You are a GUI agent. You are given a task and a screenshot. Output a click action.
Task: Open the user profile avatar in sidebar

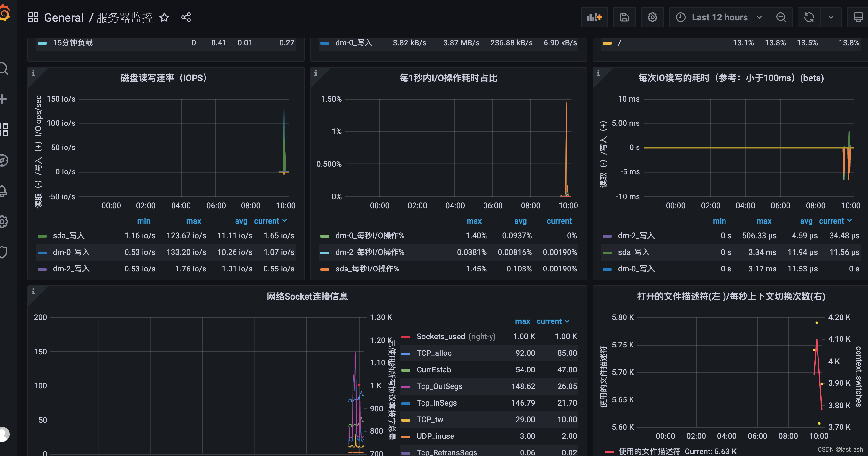[4, 434]
